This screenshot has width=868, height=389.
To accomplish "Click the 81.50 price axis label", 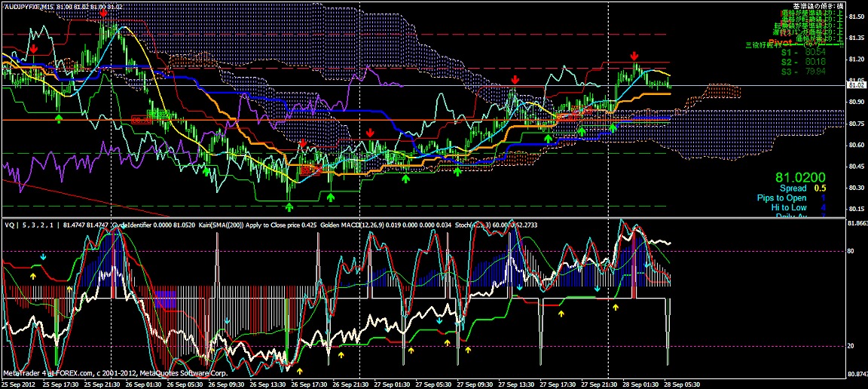I will 857,17.
